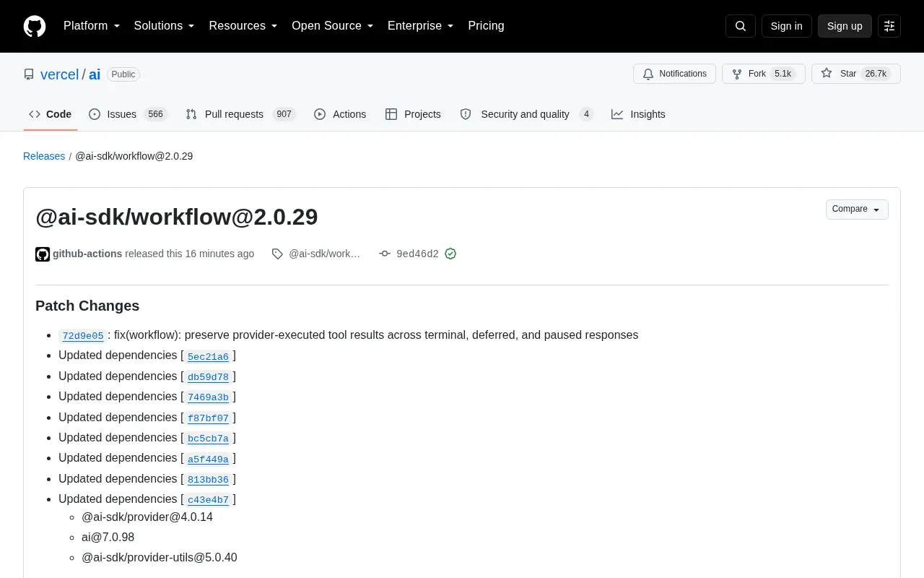924x578 pixels.
Task: Open the Projects tab
Action: click(413, 114)
